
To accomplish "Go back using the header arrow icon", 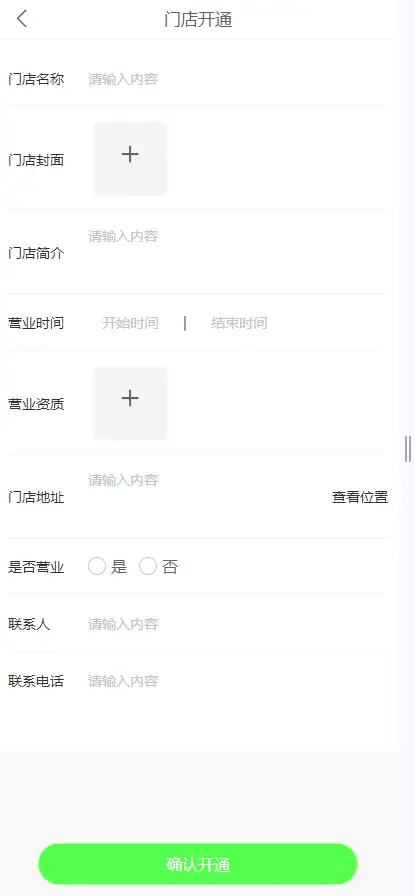I will (x=22, y=19).
